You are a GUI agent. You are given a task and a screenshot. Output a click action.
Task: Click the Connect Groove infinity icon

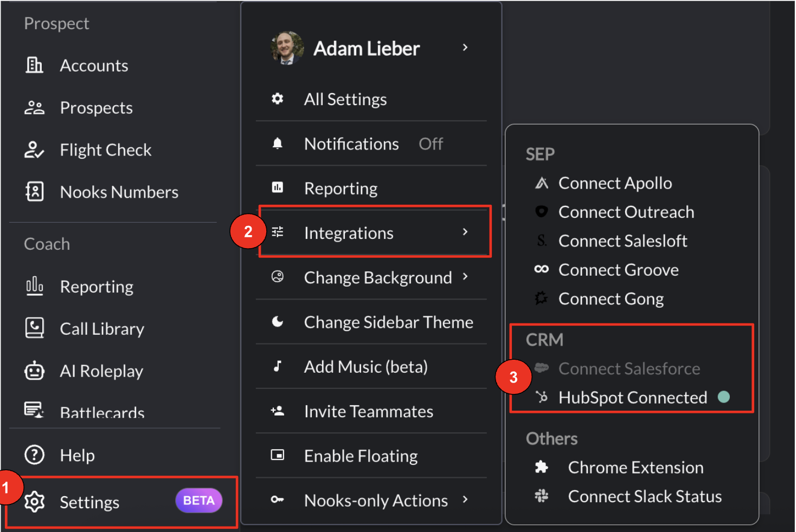pos(541,269)
